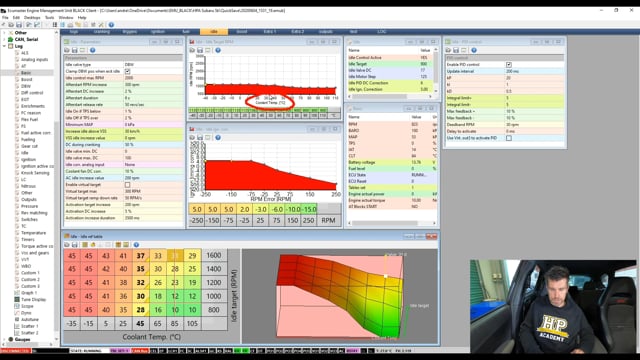
Task: Help icon in PID control panel
Action: tap(474, 50)
